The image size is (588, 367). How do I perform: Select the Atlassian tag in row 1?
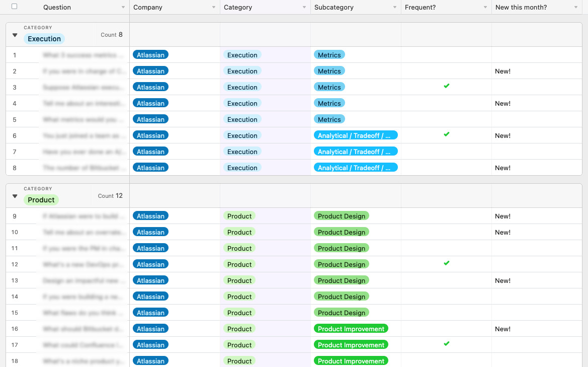pos(150,54)
